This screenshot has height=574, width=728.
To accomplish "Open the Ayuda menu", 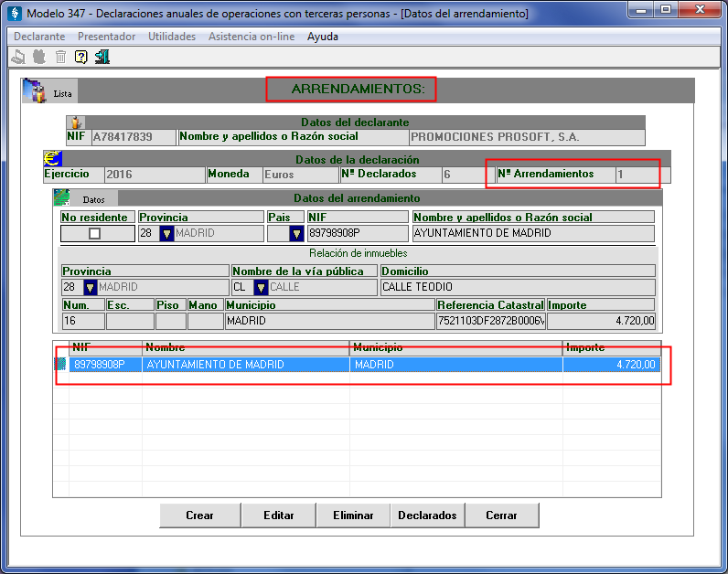I will tap(323, 37).
